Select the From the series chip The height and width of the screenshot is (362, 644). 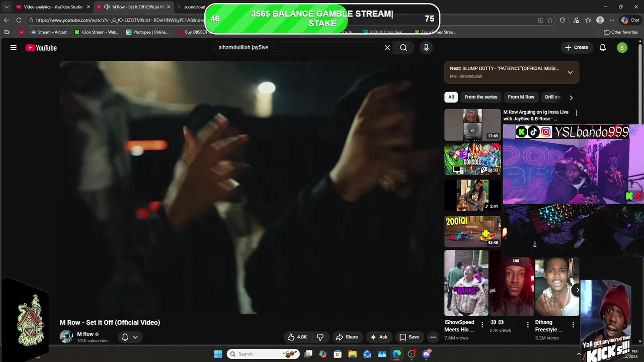pyautogui.click(x=480, y=97)
